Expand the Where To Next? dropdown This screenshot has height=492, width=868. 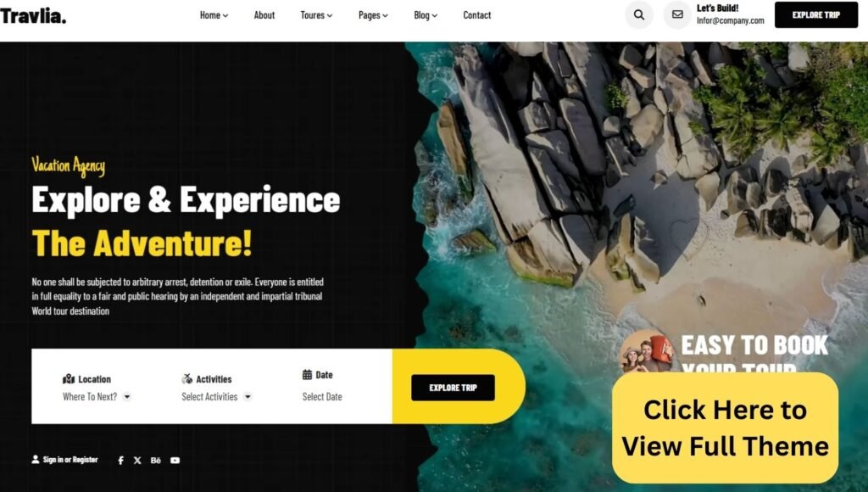(97, 397)
